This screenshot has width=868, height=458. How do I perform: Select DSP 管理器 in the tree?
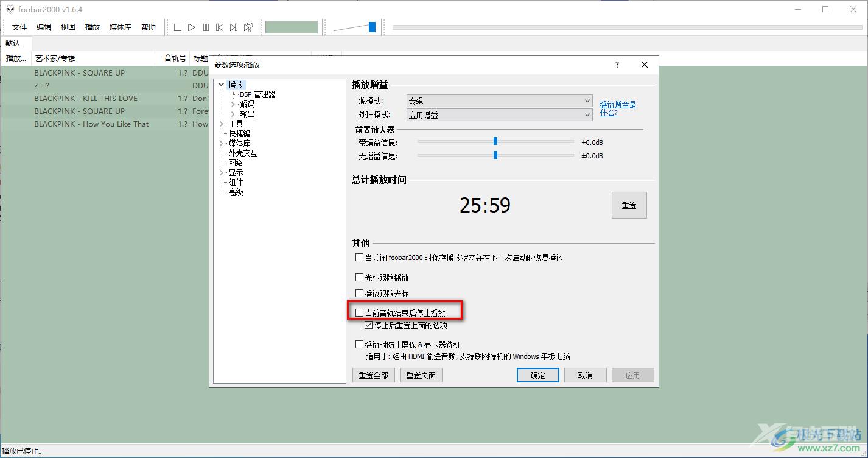click(257, 94)
